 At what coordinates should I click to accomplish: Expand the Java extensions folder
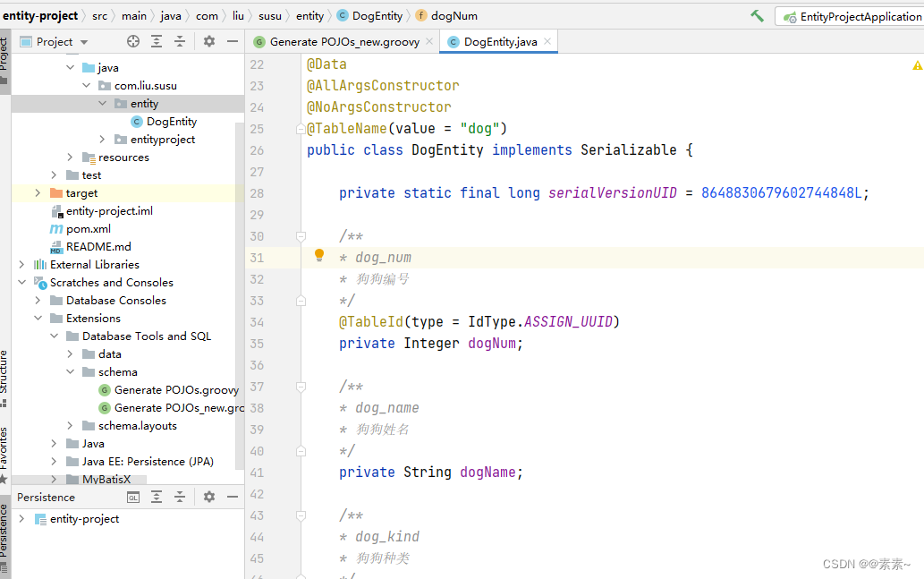pos(55,443)
